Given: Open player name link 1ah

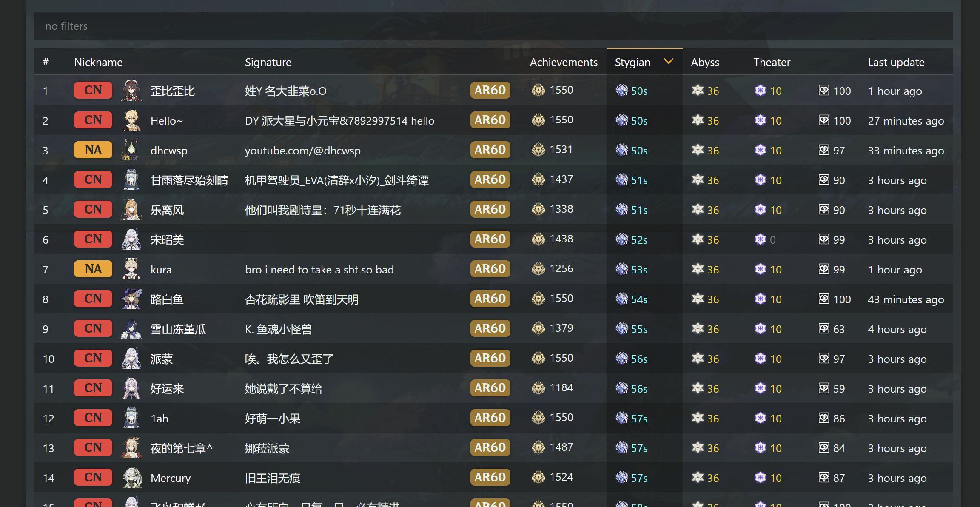Looking at the screenshot, I should (160, 419).
